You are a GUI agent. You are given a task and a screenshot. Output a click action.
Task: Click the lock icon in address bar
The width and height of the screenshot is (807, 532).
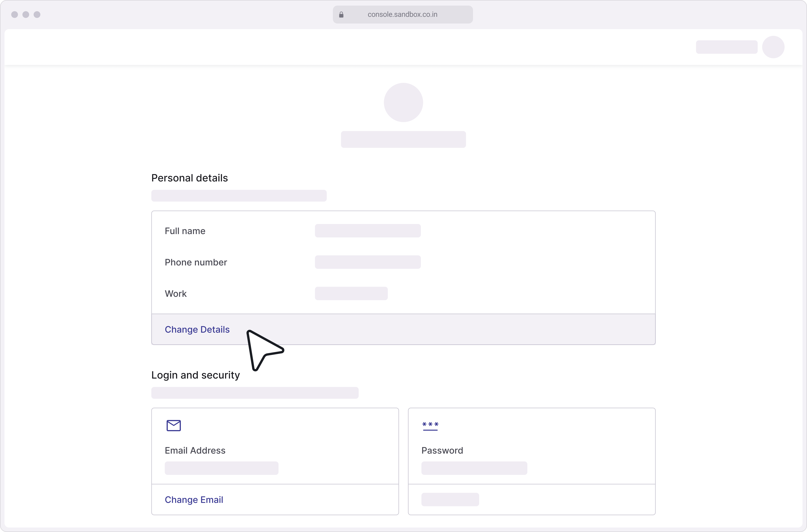click(341, 15)
